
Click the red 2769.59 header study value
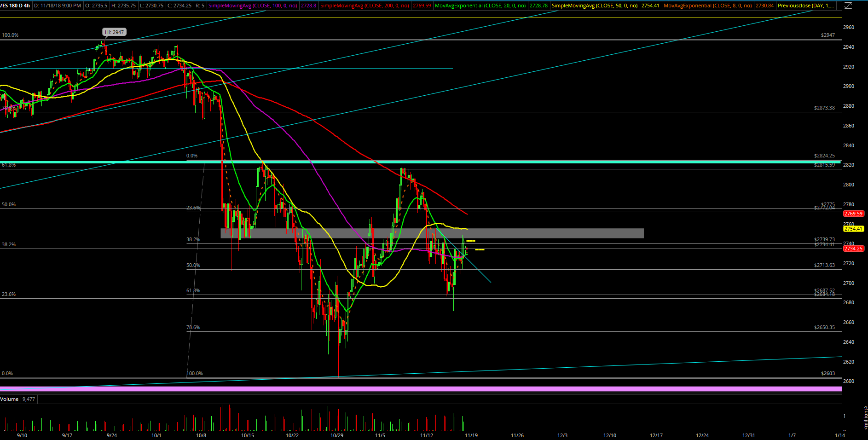tap(422, 6)
